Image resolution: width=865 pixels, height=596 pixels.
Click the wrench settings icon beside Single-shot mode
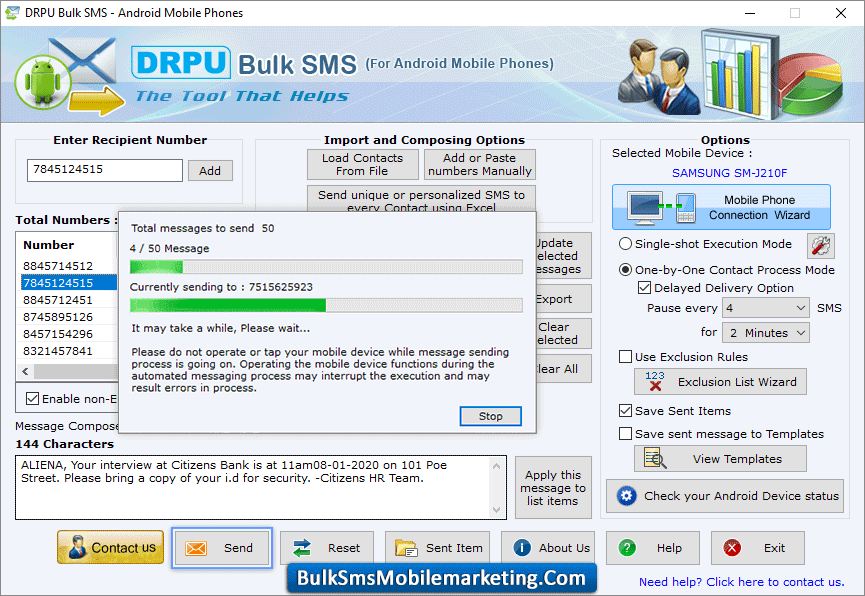click(x=820, y=246)
